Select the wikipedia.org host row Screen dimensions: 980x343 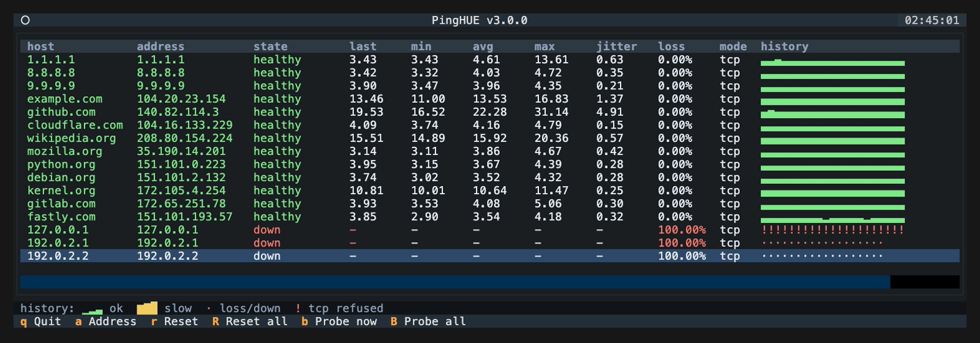point(490,138)
